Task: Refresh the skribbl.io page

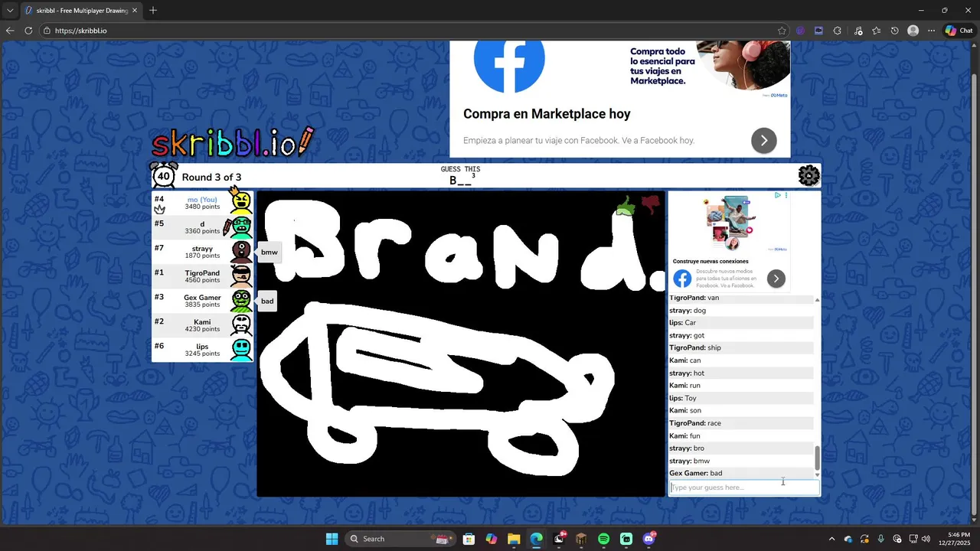Action: [x=28, y=31]
